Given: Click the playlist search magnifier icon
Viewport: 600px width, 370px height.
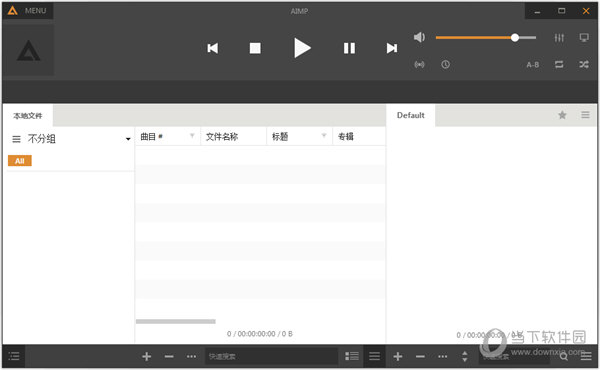Looking at the screenshot, I should click(x=564, y=357).
